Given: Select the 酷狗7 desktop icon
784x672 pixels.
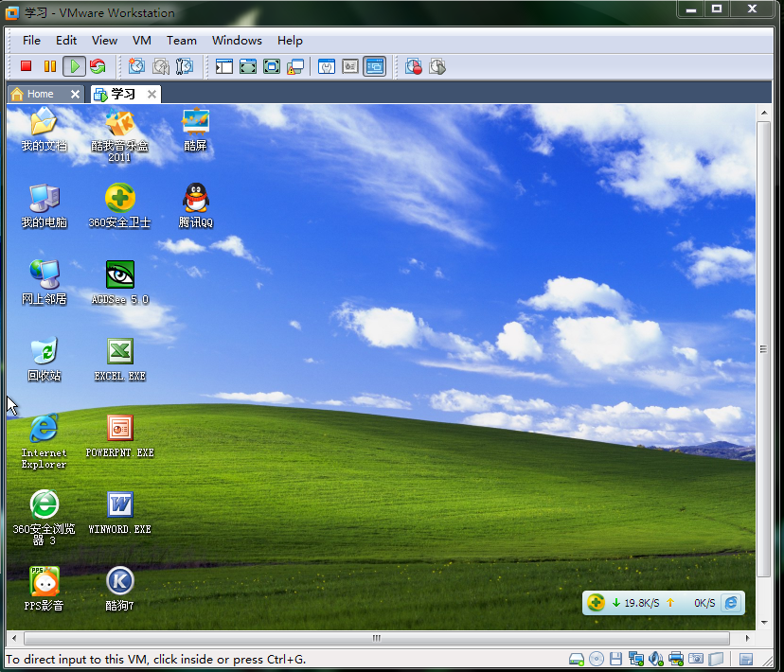Looking at the screenshot, I should point(120,589).
